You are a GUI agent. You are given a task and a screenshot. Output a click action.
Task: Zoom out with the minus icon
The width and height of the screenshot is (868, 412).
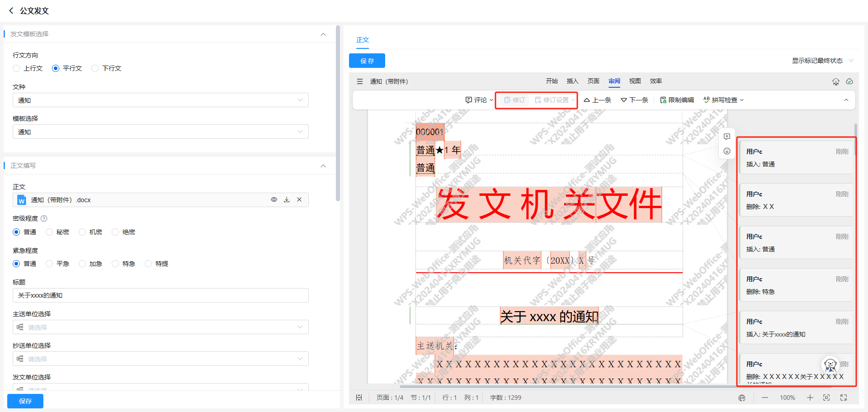pos(765,398)
